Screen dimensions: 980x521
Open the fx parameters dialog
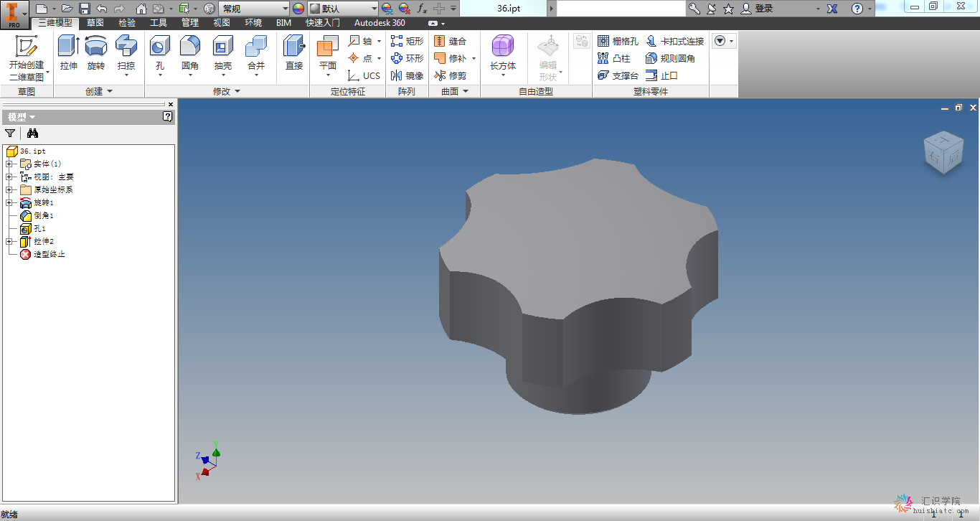coord(422,9)
